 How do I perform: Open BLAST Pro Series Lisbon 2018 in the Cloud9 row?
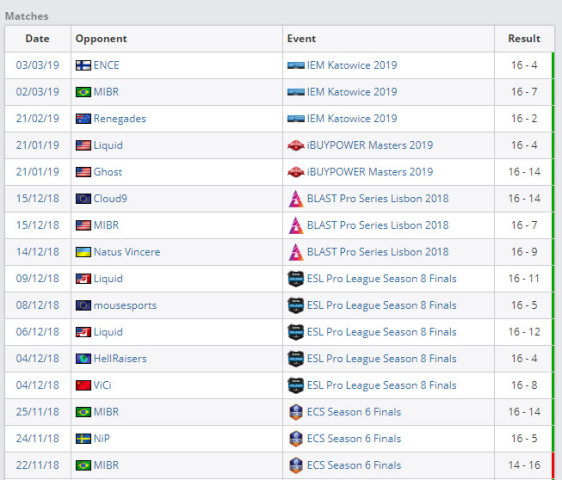tap(378, 199)
